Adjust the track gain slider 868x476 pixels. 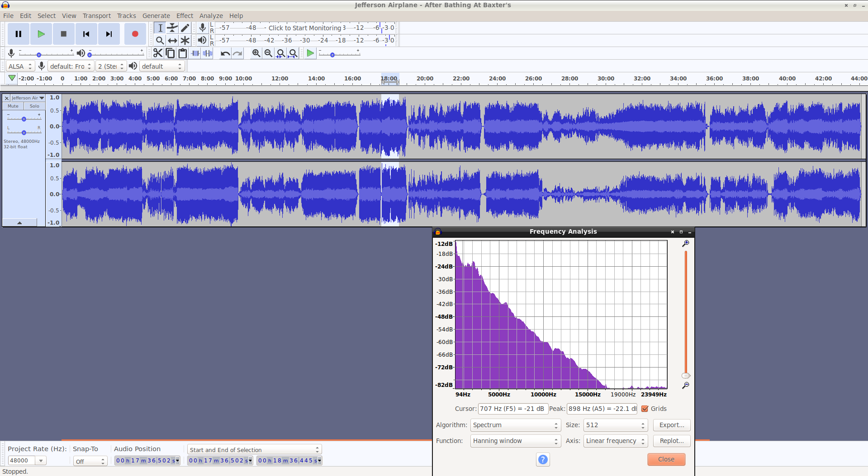tap(24, 118)
